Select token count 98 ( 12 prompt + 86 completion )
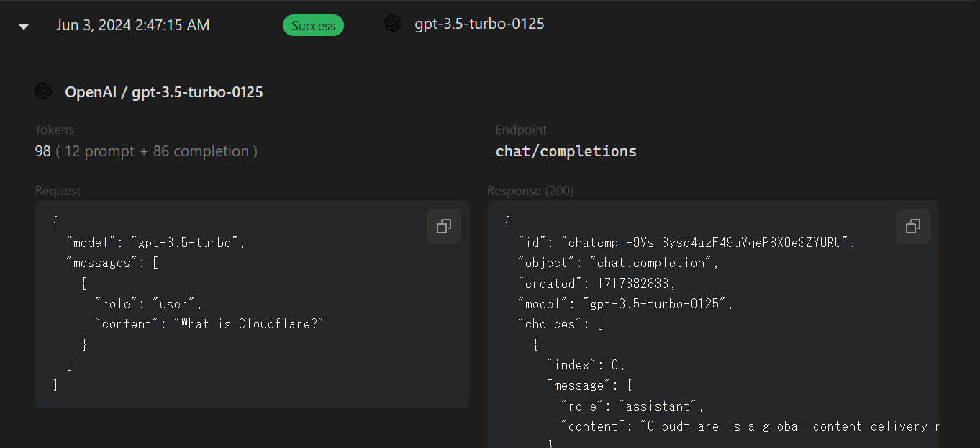The width and height of the screenshot is (980, 448). pos(146,151)
